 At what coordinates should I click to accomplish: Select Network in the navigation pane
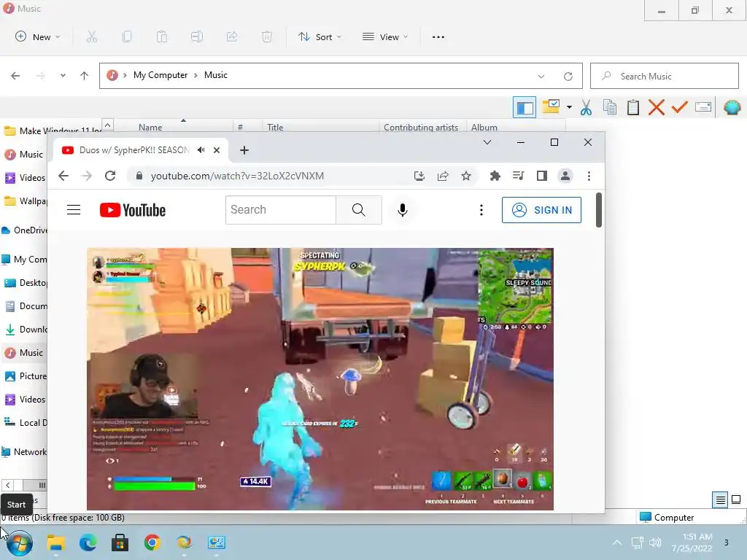click(25, 452)
